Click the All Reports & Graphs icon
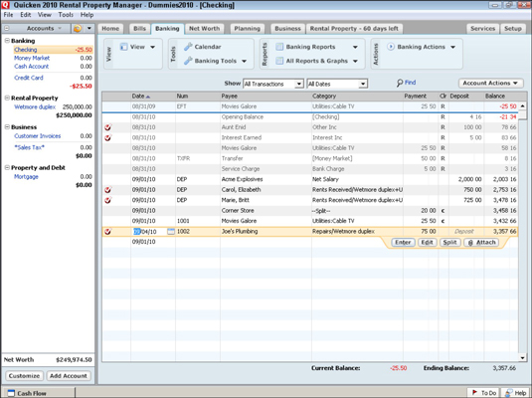Viewport: 532px width, 398px height. coord(279,61)
